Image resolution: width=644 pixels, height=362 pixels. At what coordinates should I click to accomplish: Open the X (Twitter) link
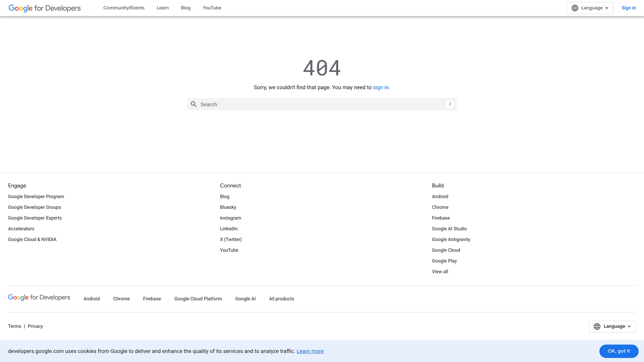[x=231, y=240]
